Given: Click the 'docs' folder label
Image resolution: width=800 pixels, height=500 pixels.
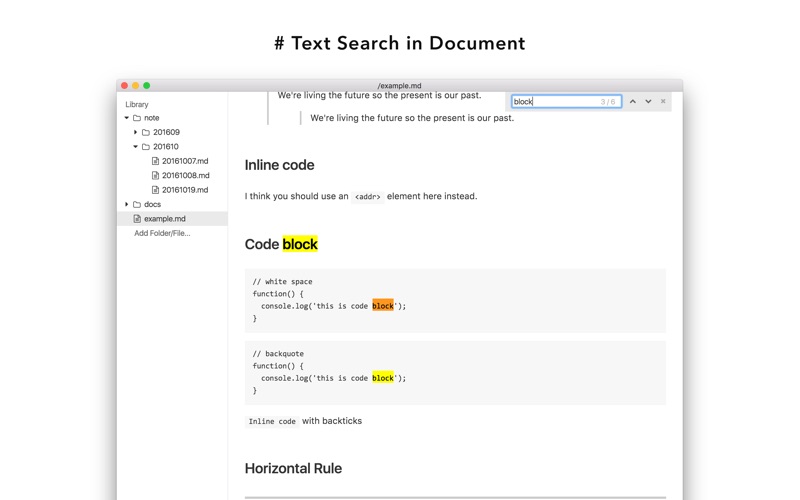Looking at the screenshot, I should point(152,204).
